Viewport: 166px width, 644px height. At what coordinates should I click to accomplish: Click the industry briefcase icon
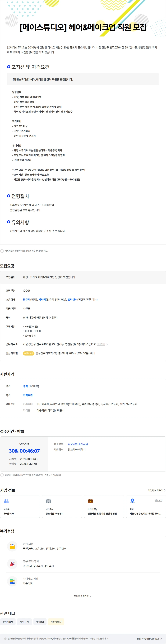coord(90,501)
